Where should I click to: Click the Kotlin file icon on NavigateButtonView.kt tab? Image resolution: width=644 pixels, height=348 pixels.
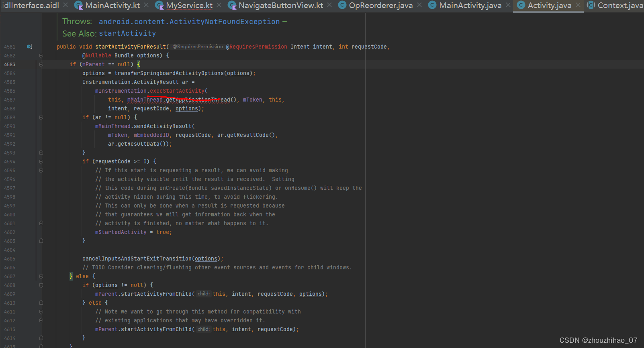point(232,5)
